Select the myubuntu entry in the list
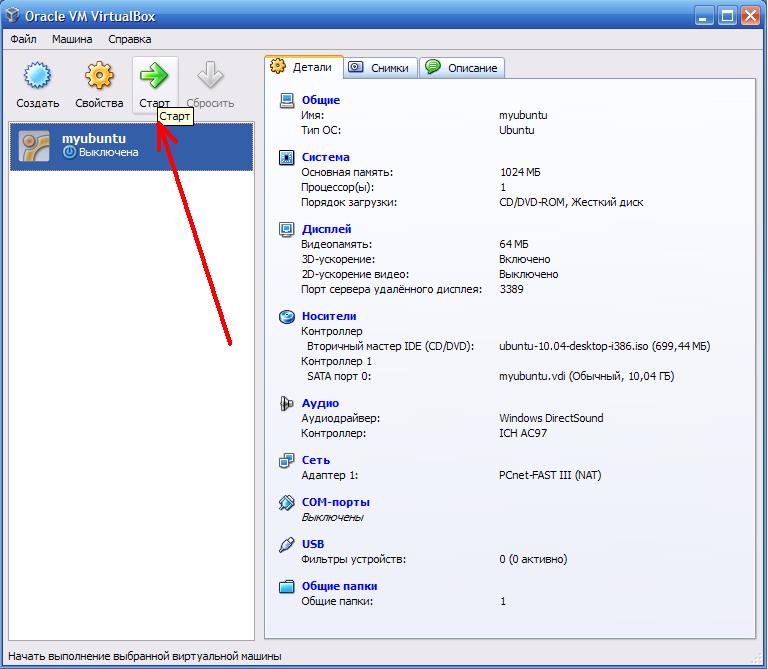768x669 pixels. [x=131, y=146]
